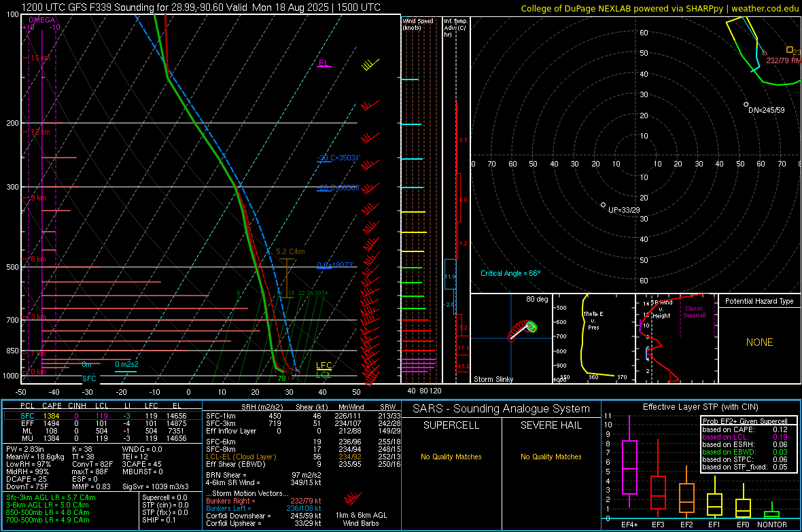802x532 pixels.
Task: Click the Bunkers Right = 232/79 kt line
Action: point(264,501)
